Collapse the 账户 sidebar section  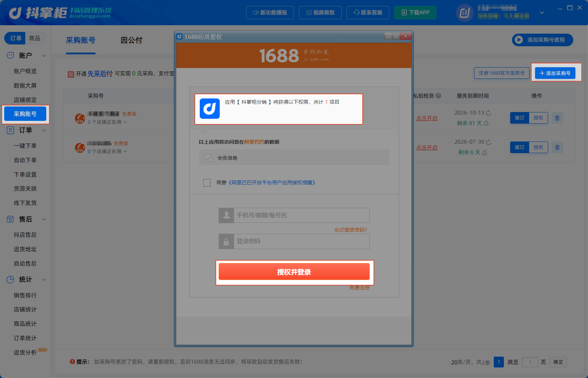pyautogui.click(x=44, y=55)
